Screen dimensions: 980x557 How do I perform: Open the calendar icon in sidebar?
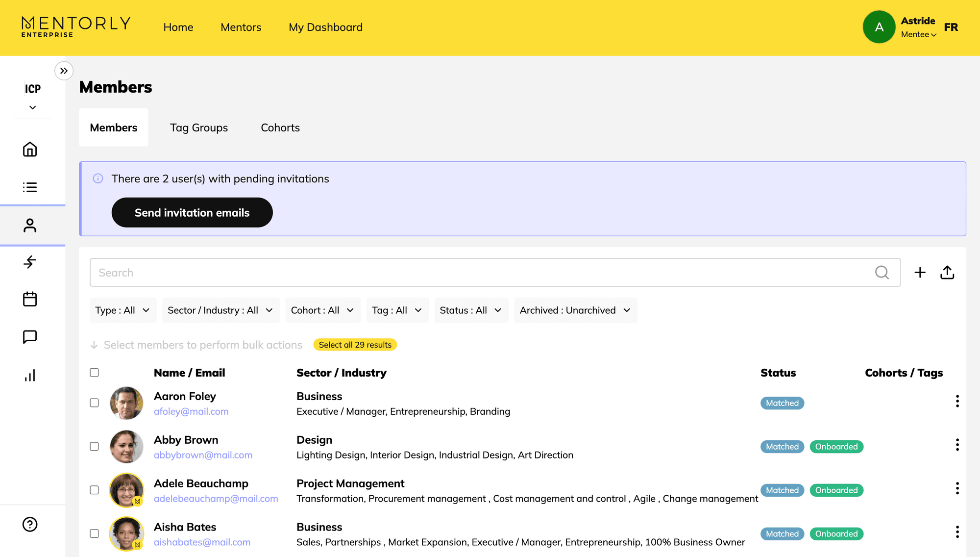[x=30, y=299]
